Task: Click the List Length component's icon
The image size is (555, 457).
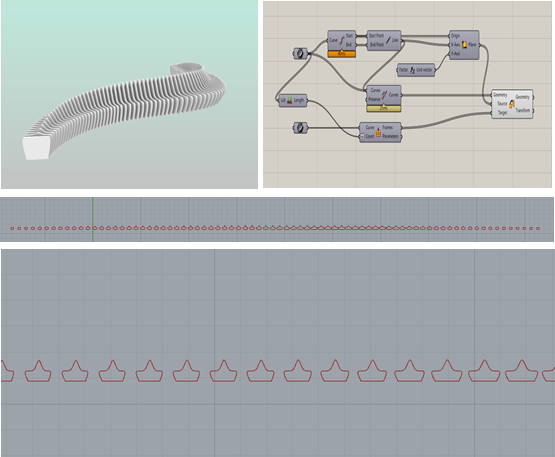Action: tap(290, 101)
